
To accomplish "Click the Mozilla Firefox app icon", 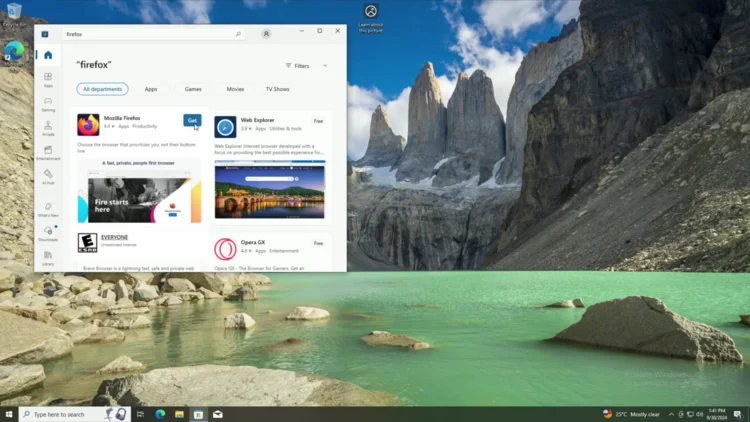I will coord(88,124).
